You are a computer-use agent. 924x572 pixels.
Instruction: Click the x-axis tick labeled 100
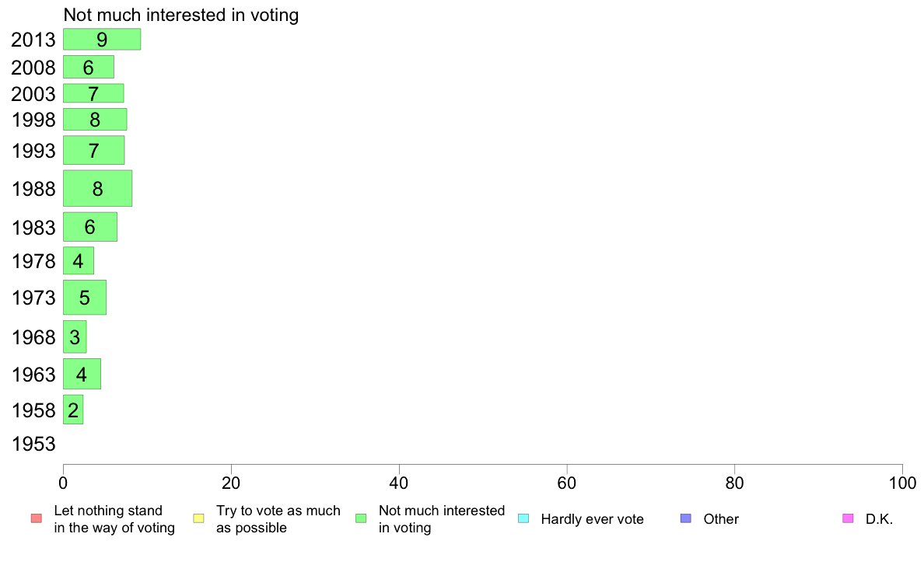(902, 483)
